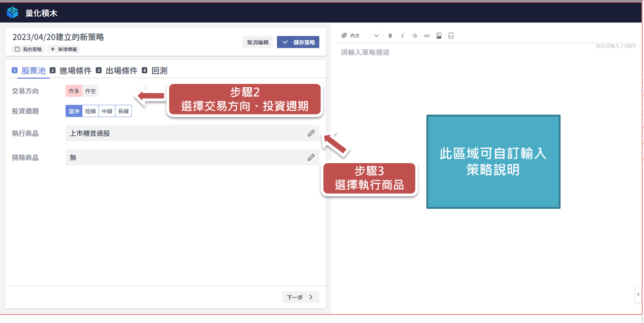The height and width of the screenshot is (323, 644).
Task: Toggle italic formatting in the editor toolbar
Action: click(x=403, y=36)
